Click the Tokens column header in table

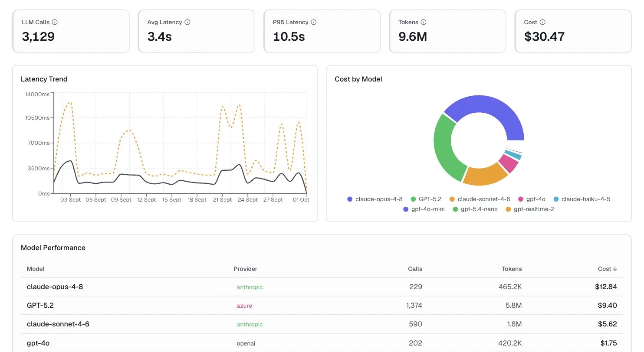coord(512,269)
